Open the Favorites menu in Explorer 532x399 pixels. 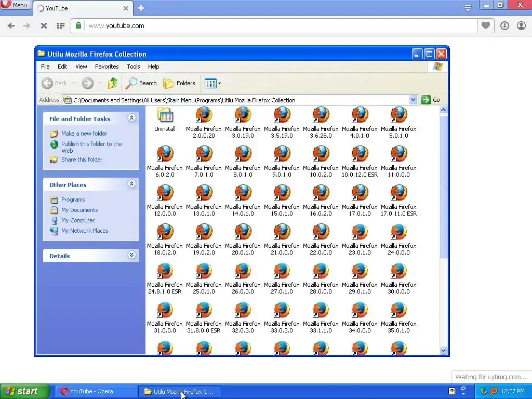pos(107,66)
